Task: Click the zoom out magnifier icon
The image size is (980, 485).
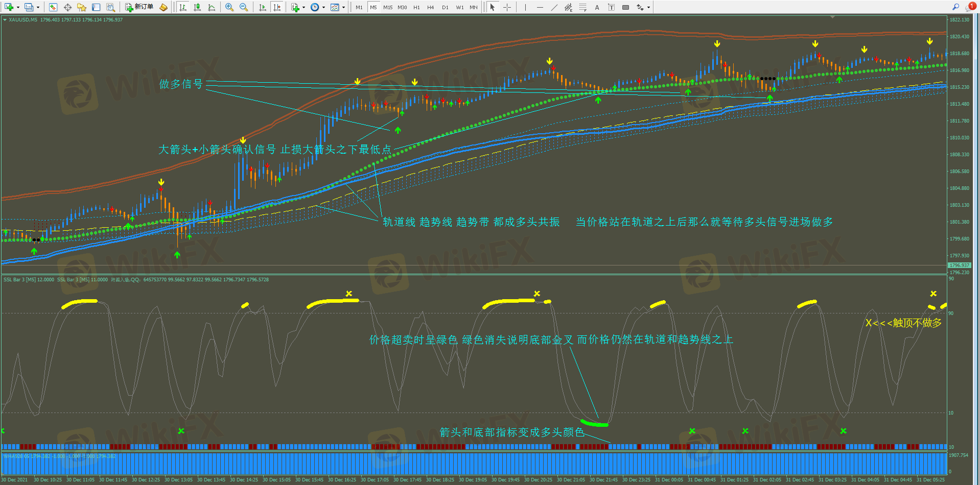Action: coord(244,7)
